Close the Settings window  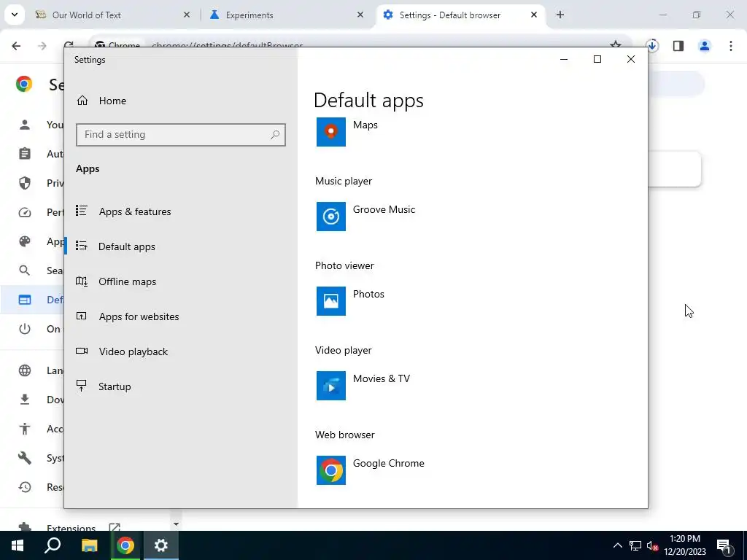point(631,59)
